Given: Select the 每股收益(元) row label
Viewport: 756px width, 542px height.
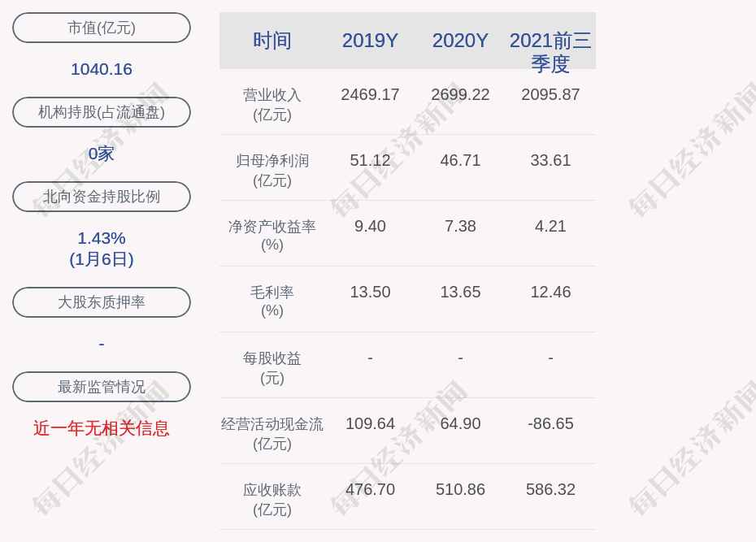Looking at the screenshot, I should (272, 368).
